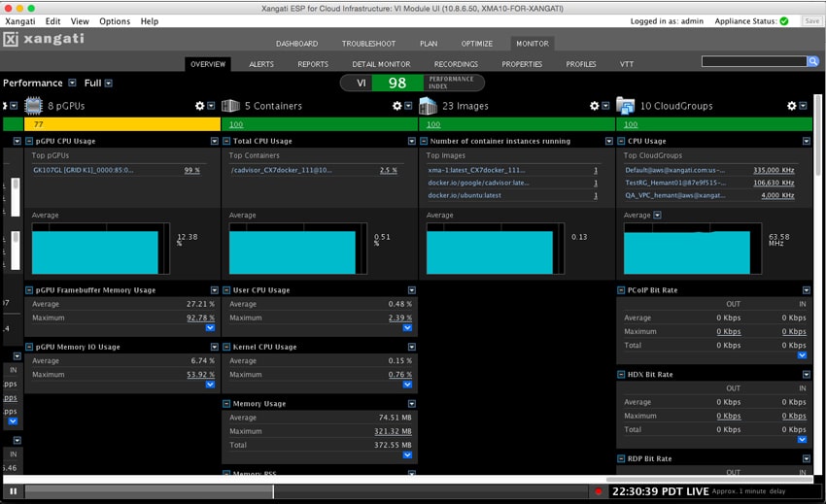Image resolution: width=826 pixels, height=504 pixels.
Task: Click the 321.32 MB maximum memory link
Action: tap(393, 431)
